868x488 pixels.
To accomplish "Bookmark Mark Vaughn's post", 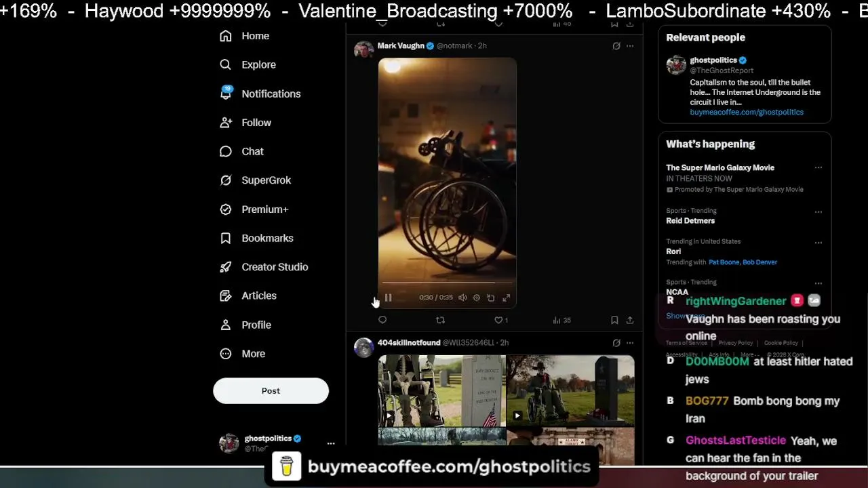I will pyautogui.click(x=614, y=320).
